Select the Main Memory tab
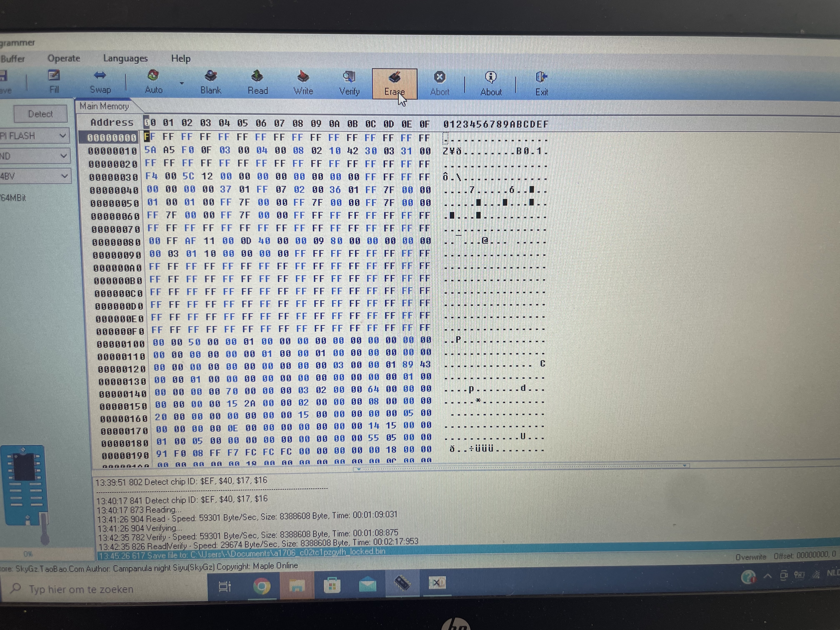 pyautogui.click(x=104, y=106)
